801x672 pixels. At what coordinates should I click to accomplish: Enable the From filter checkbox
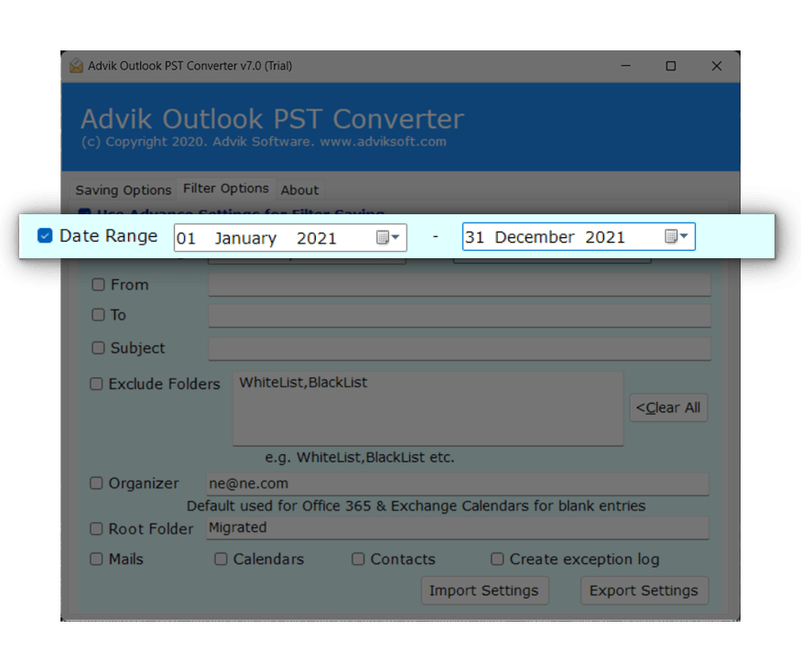click(x=98, y=285)
